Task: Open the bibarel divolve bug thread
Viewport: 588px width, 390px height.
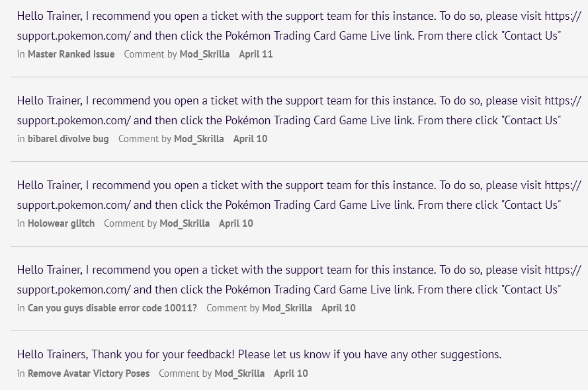Action: tap(68, 139)
